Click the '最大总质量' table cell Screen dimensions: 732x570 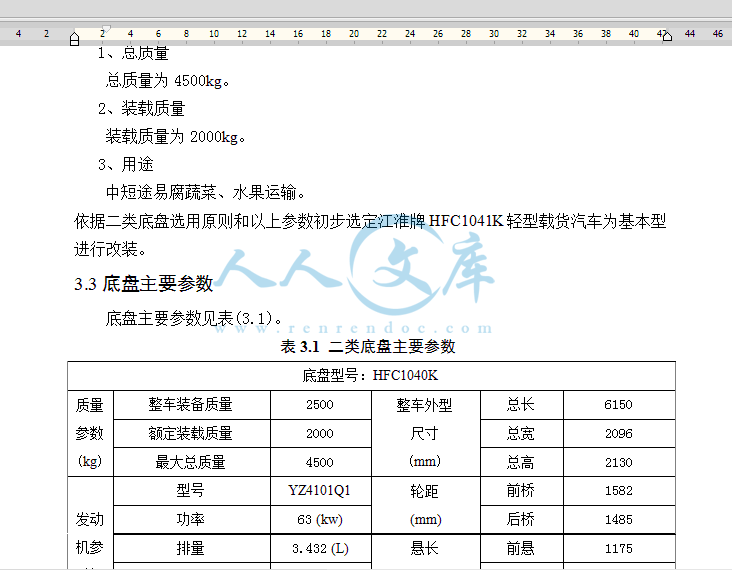(191, 462)
